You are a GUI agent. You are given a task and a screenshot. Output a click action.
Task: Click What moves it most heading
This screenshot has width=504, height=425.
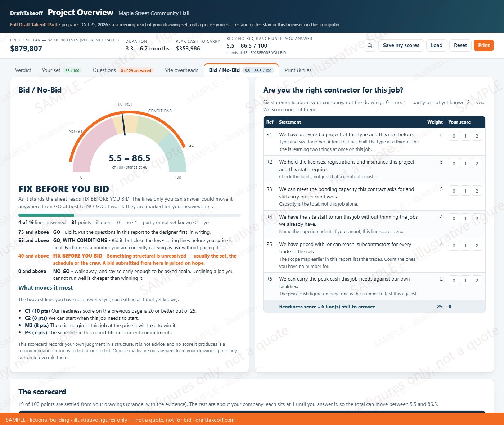45,288
